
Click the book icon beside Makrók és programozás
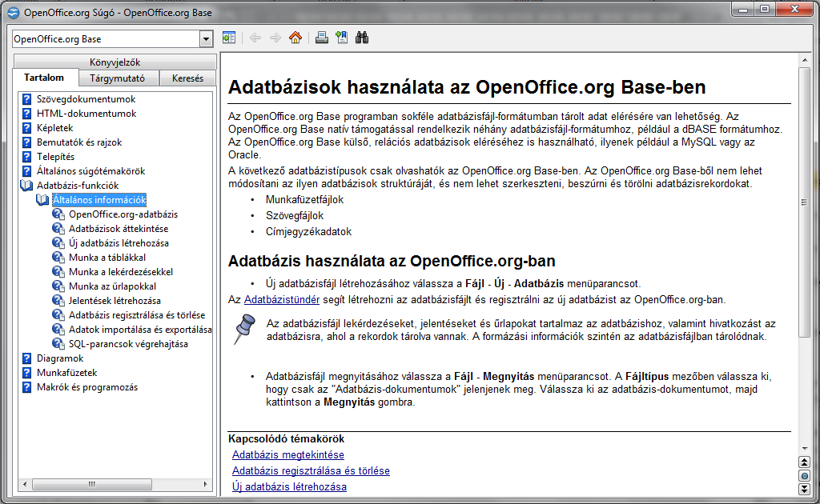tap(26, 387)
